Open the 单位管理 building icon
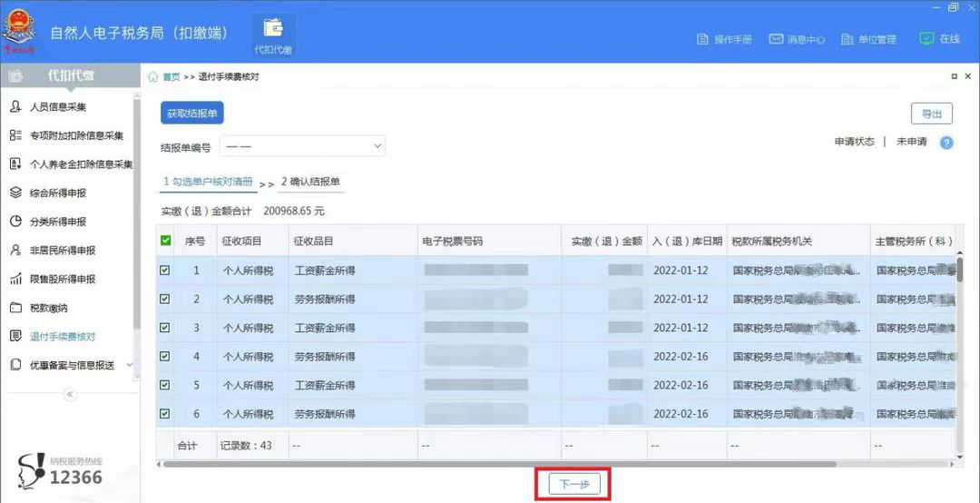This screenshot has height=503, width=980. 847,39
